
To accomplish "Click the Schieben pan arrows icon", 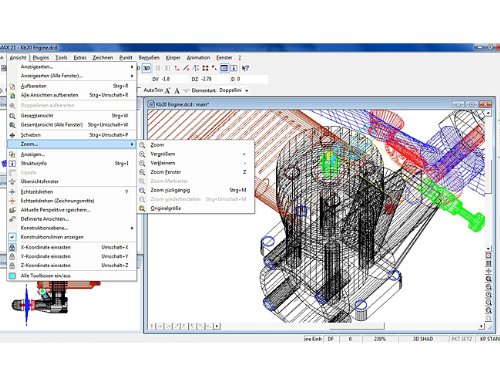I will [12, 135].
